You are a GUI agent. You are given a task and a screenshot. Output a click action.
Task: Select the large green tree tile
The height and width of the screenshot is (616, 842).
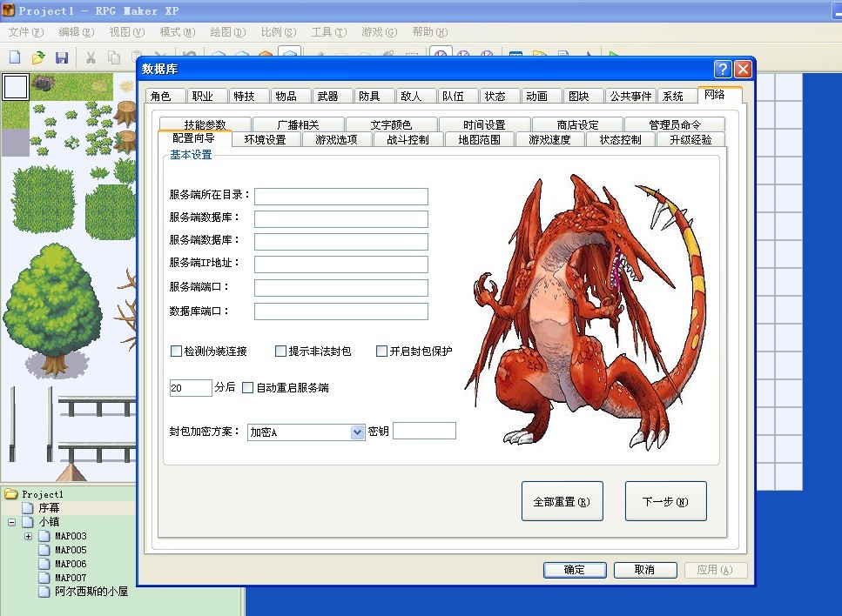tap(52, 310)
